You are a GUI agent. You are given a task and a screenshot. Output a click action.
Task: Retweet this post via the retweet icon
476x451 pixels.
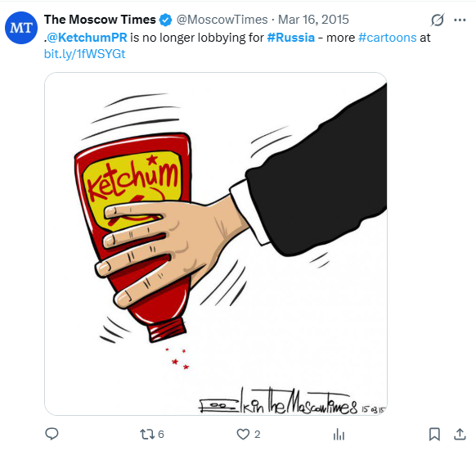click(x=147, y=434)
